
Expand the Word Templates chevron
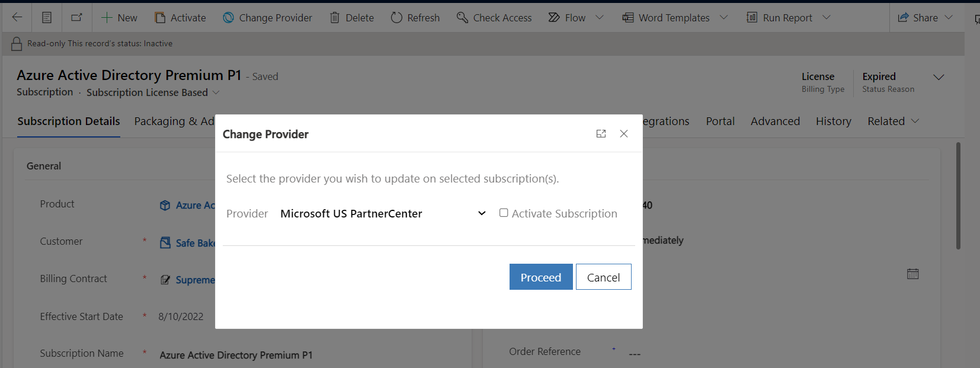[x=724, y=18]
